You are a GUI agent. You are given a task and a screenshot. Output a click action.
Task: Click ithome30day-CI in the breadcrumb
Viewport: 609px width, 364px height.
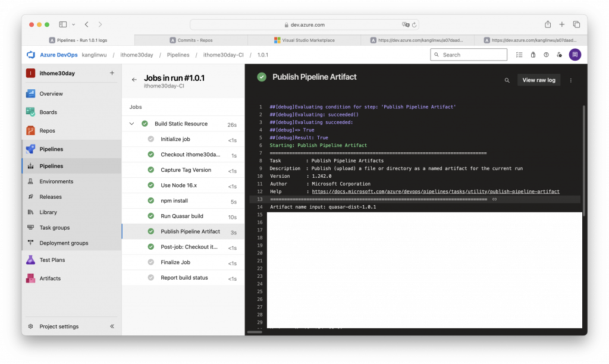[224, 55]
